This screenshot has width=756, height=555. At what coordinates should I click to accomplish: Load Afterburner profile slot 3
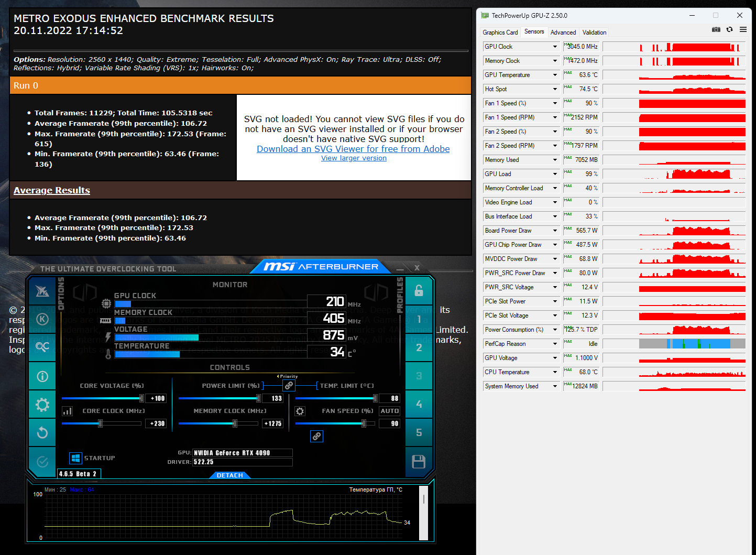(419, 376)
